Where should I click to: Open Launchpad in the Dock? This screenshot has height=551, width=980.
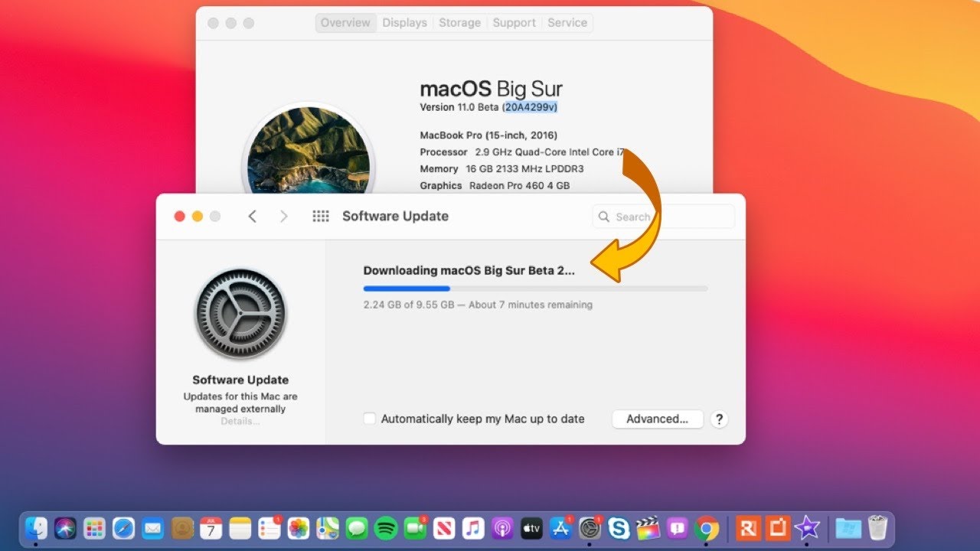pyautogui.click(x=94, y=528)
